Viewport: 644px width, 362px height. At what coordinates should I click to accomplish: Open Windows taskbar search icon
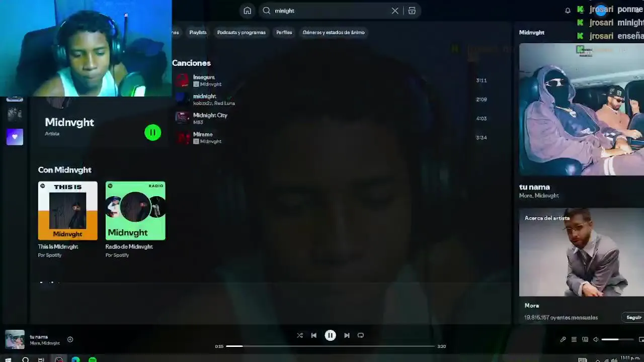point(25,360)
